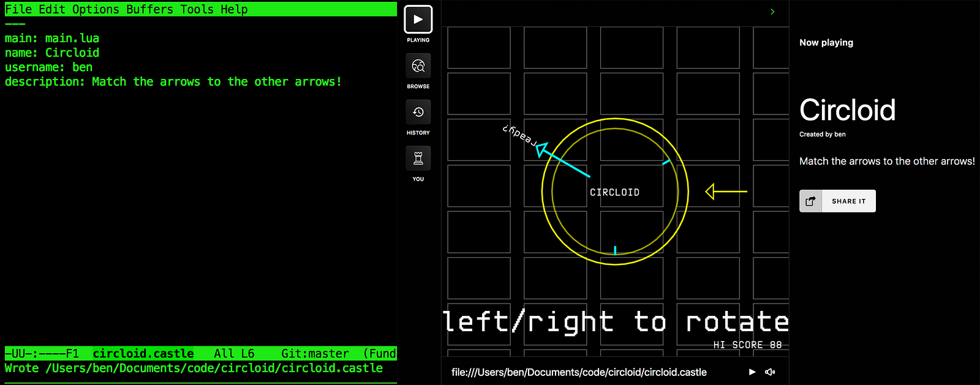Click the 'Now playing' label

coord(826,42)
